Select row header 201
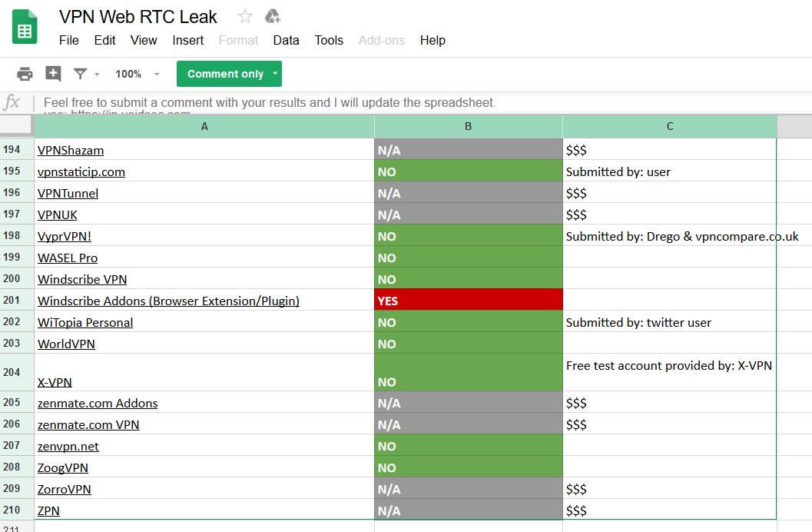The height and width of the screenshot is (532, 812). [17, 300]
